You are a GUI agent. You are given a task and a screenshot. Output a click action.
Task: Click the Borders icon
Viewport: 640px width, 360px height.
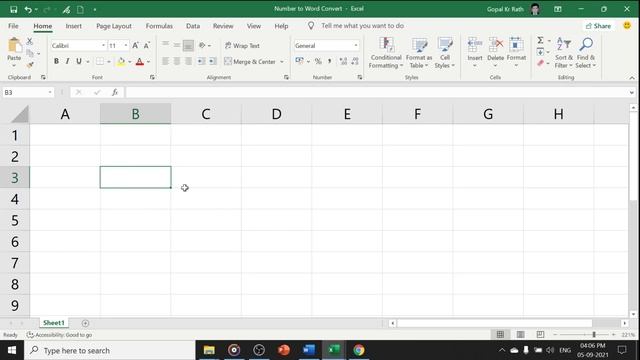100,61
